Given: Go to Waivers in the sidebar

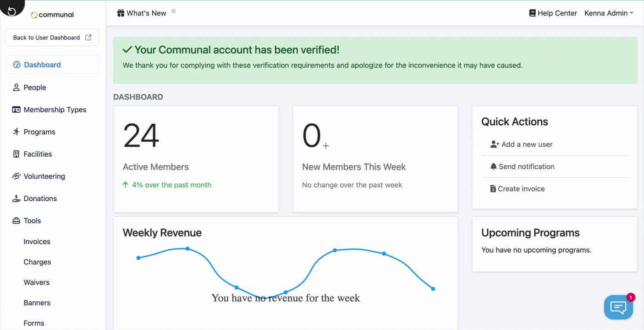Looking at the screenshot, I should point(37,282).
